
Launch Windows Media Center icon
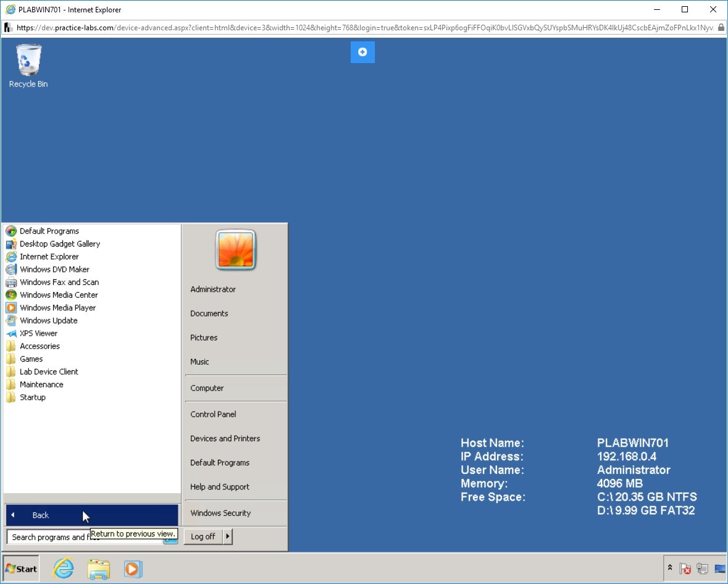[11, 295]
